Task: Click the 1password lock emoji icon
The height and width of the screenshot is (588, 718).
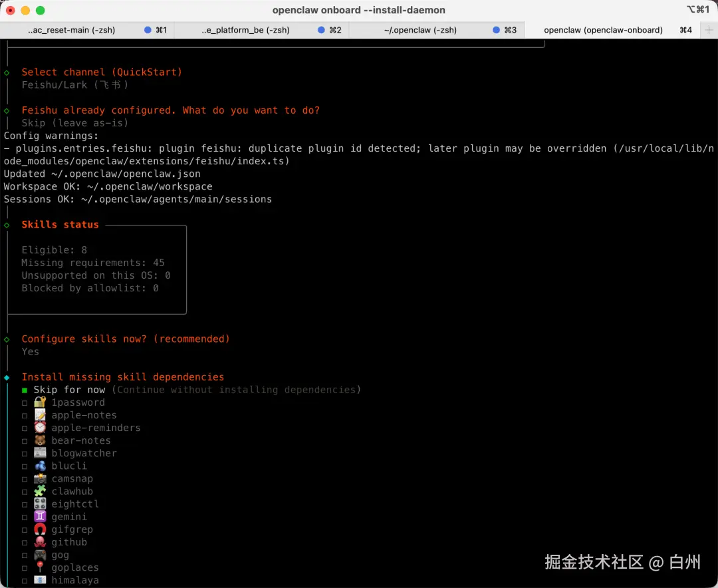Action: tap(40, 402)
